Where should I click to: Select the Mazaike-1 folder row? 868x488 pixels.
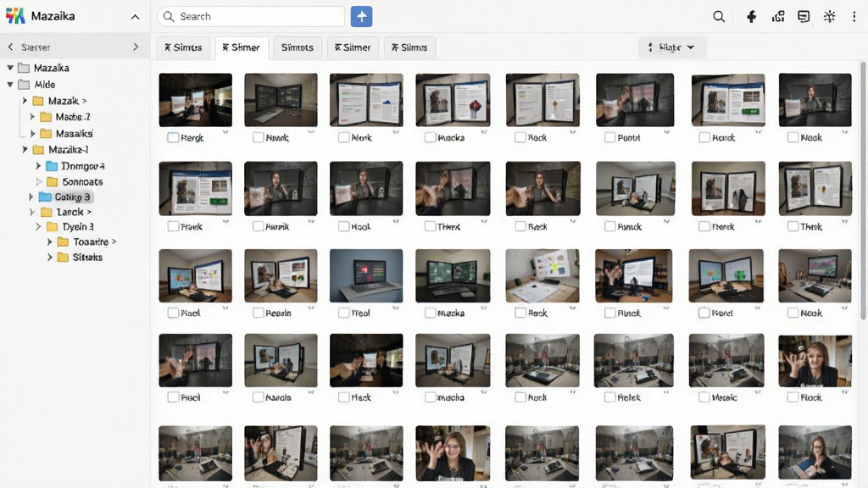68,149
